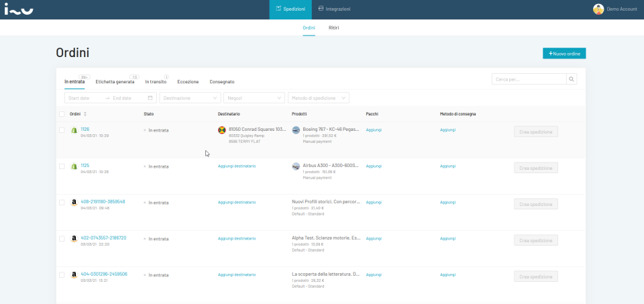Click the Integrazioni icon in header
644x304 pixels.
coord(321,9)
